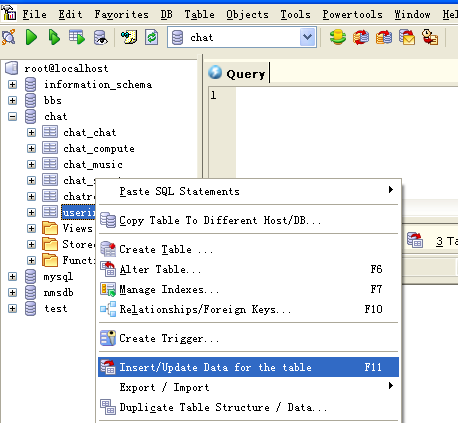Click execute and edit resultset icon

(77, 37)
